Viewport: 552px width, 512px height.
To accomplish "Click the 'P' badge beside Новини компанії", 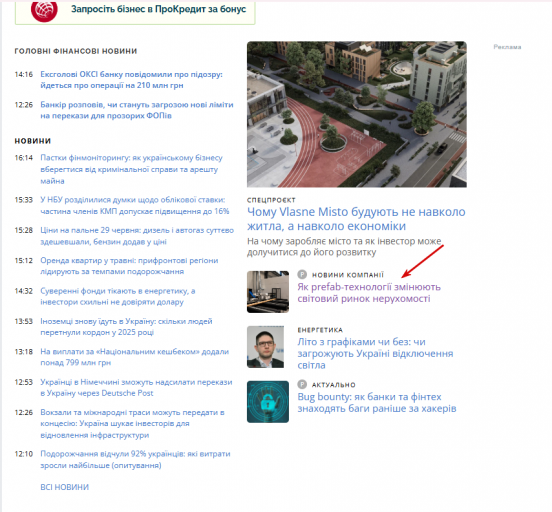I will (x=302, y=274).
